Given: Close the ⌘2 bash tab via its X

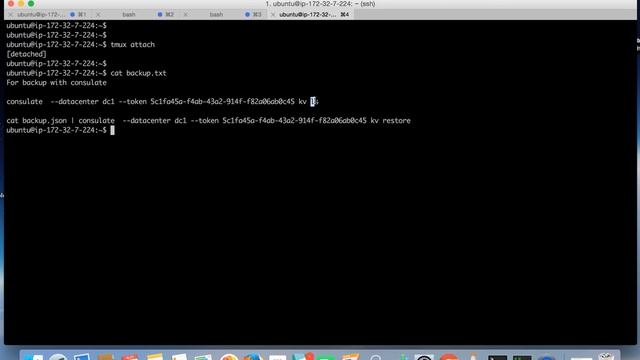Looking at the screenshot, I should tap(98, 14).
